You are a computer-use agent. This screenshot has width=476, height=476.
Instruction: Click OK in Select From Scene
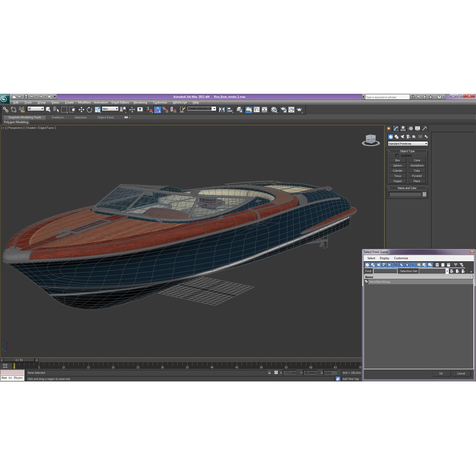[441, 373]
